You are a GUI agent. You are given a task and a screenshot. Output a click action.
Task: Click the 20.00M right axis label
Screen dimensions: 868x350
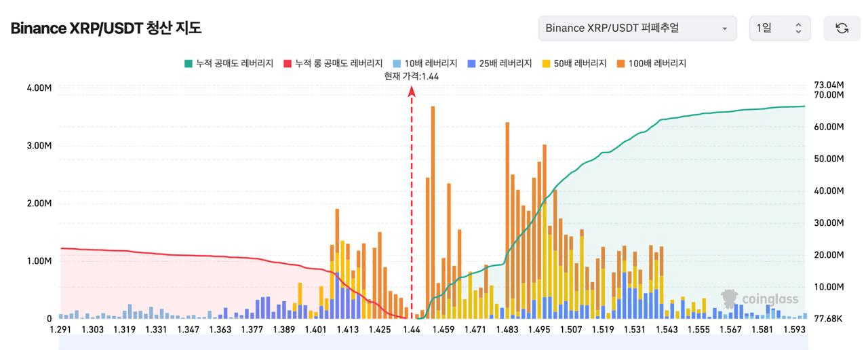(x=828, y=255)
